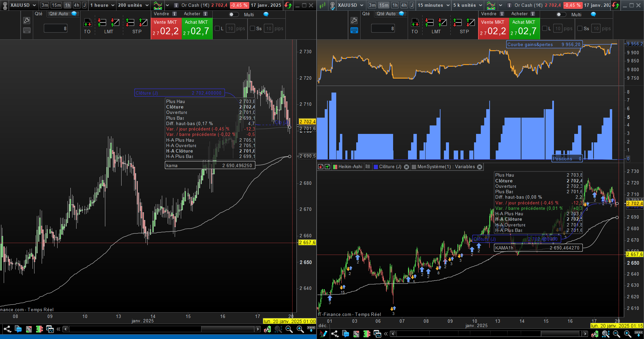Viewport: 644px width, 339px height.
Task: Click the chat bubble icon in left bottom toolbar
Action: point(18,329)
